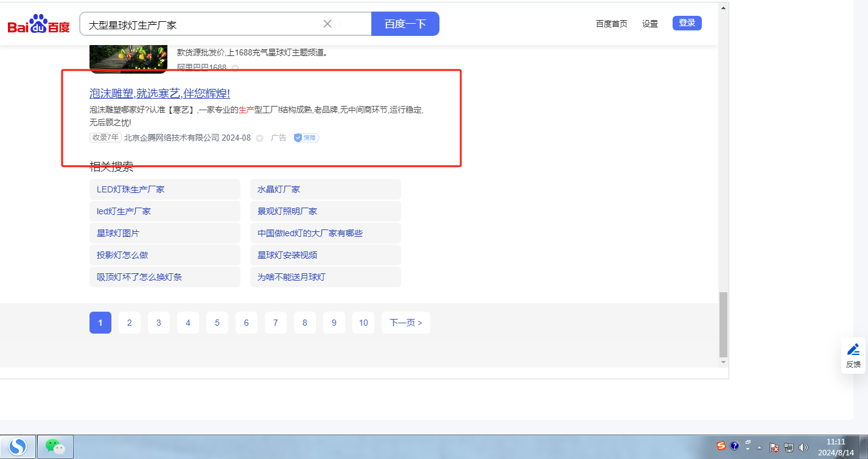Select related search led灯生产厂家
Image resolution: width=868 pixels, height=459 pixels.
click(165, 211)
